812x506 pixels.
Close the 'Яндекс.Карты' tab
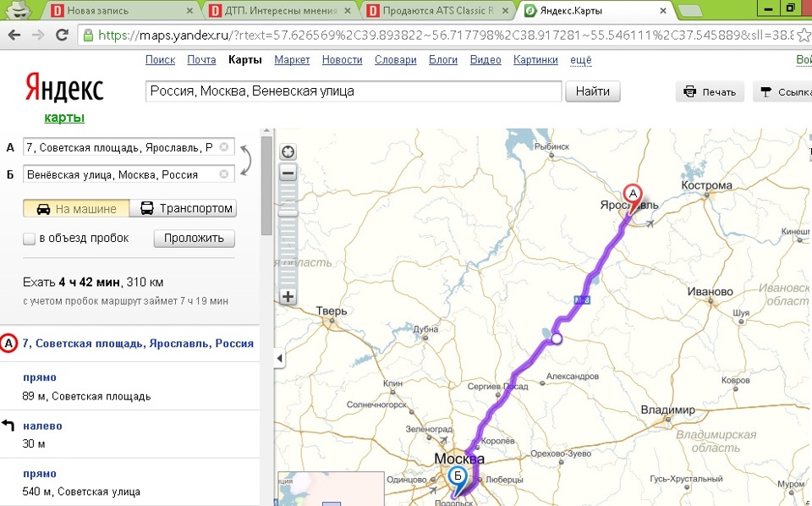point(663,10)
